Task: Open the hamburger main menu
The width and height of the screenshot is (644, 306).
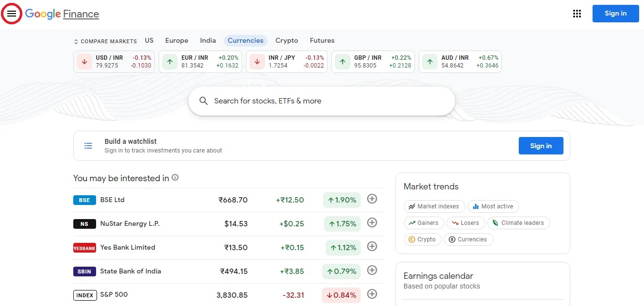Action: 12,14
